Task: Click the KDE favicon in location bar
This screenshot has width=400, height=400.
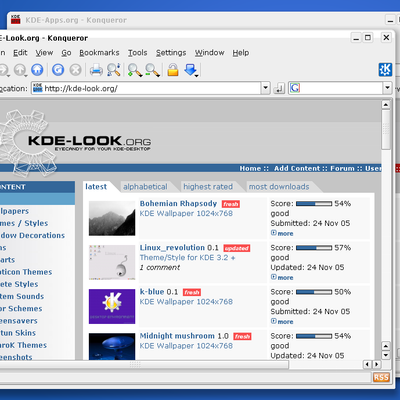Action: click(x=38, y=88)
